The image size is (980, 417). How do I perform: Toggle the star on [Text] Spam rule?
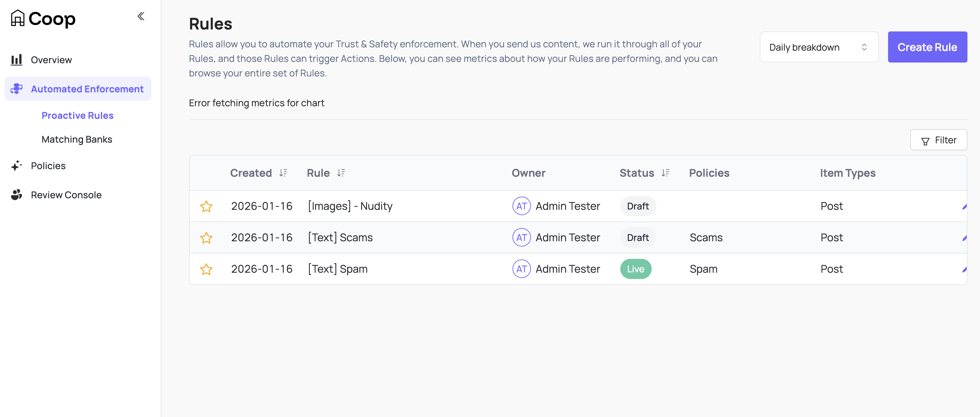pyautogui.click(x=207, y=269)
